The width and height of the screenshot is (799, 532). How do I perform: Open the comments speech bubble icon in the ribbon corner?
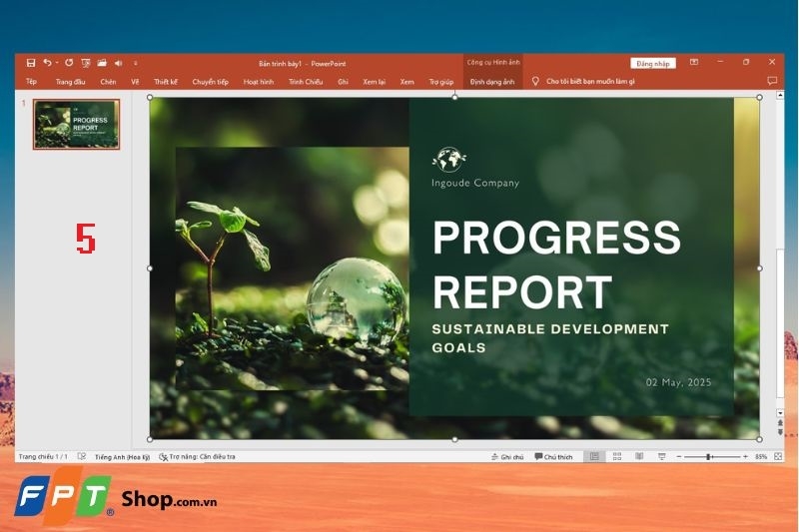click(x=772, y=81)
